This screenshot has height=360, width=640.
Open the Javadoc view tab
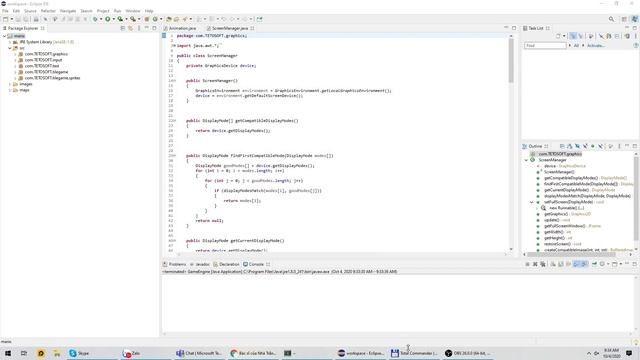pos(200,264)
